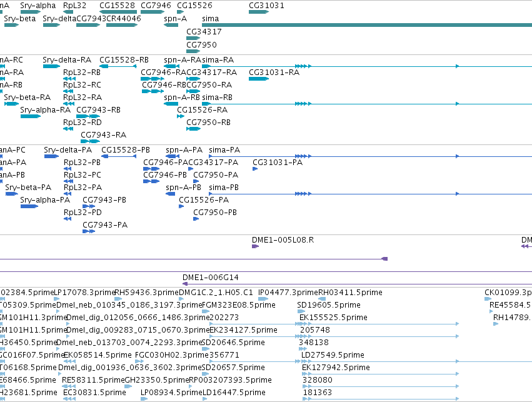The width and height of the screenshot is (532, 402).
Task: Click the CR44046 gene label
Action: [124, 19]
